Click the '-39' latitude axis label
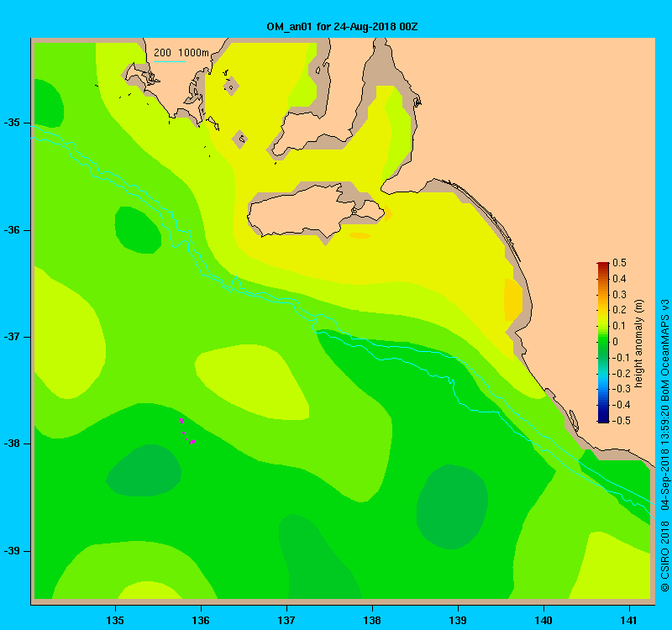Viewport: 672px width, 630px height. click(x=12, y=551)
